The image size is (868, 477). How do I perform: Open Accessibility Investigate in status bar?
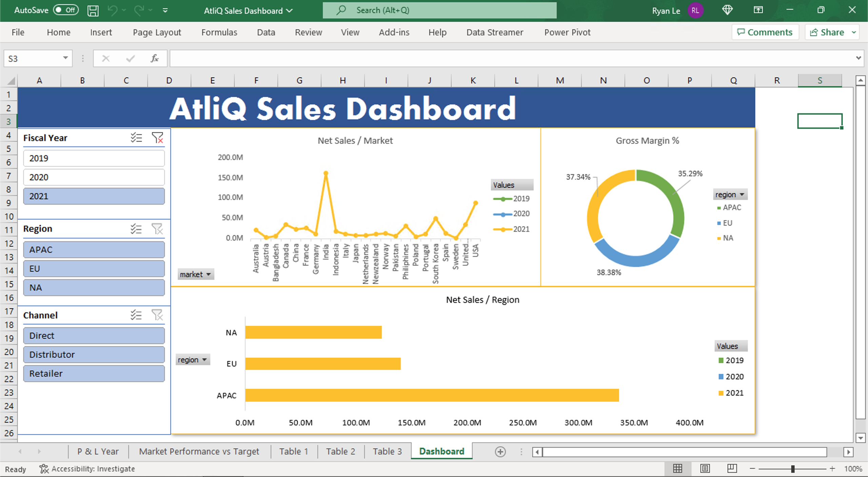(x=87, y=469)
